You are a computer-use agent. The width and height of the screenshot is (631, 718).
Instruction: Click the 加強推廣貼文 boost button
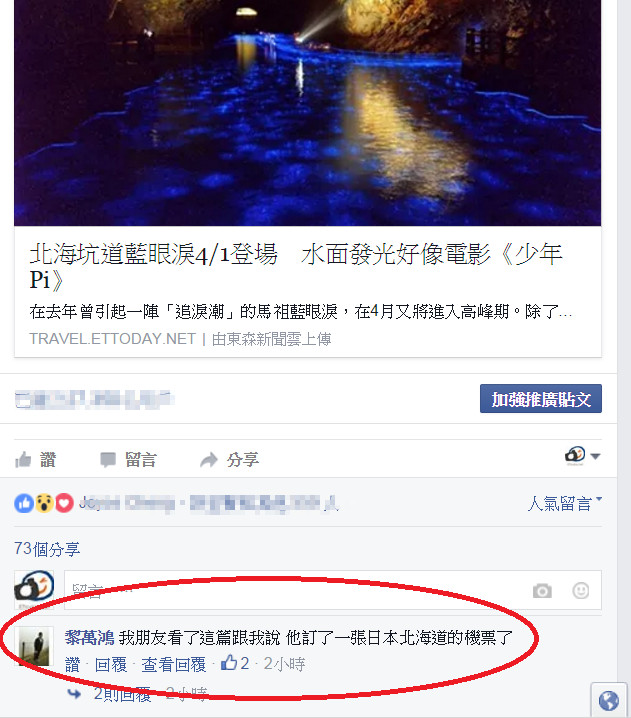pos(541,398)
